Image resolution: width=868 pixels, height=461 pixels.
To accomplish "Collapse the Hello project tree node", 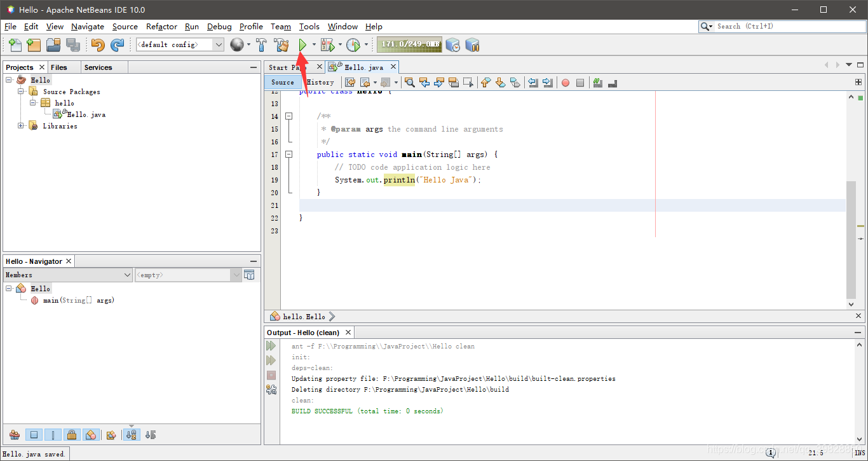I will pos(9,79).
